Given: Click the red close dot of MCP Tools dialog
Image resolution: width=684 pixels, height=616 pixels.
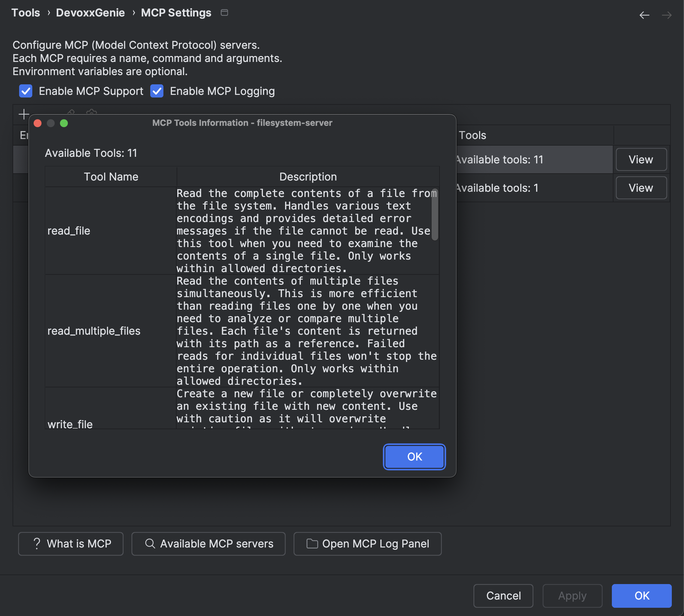Looking at the screenshot, I should point(38,123).
